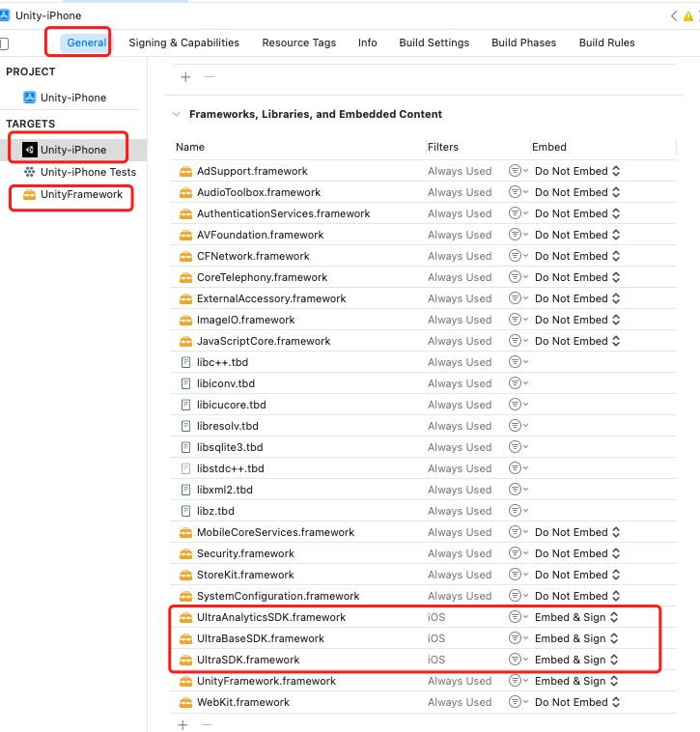This screenshot has width=700, height=732.
Task: Select Unity-iPhone under PROJECT
Action: pyautogui.click(x=72, y=98)
